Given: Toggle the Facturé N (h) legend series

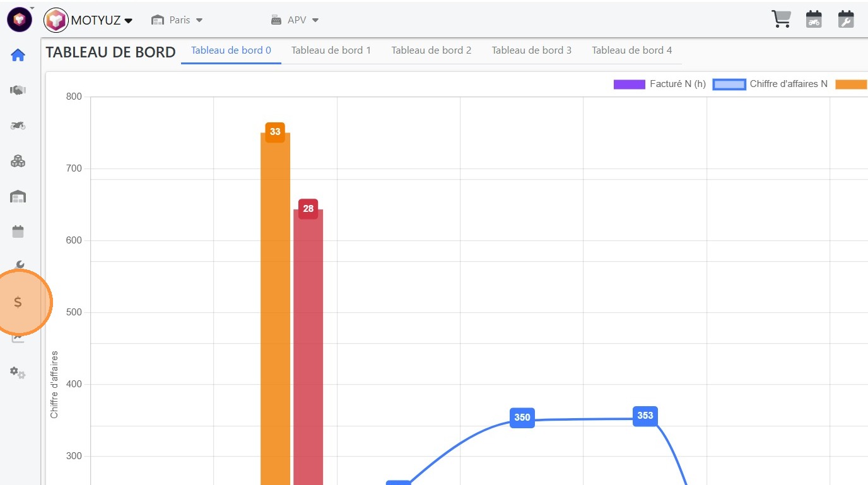Looking at the screenshot, I should point(660,84).
